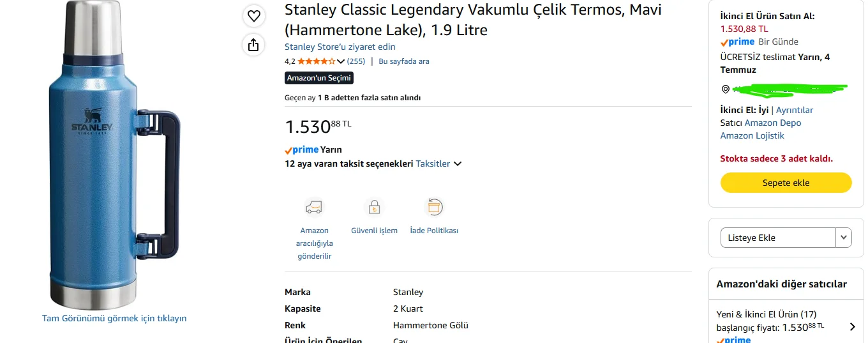Open Ayrıntılar for second-hand condition
Screen dimensions: 868x343
795,110
